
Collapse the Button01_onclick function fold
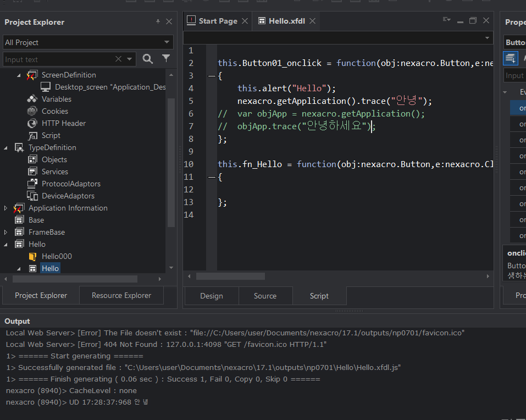click(x=212, y=76)
